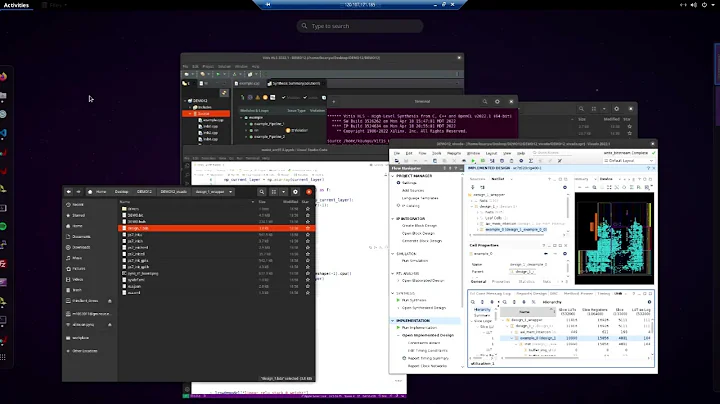Select the example_0 utilization table row
The width and height of the screenshot is (720, 404).
click(x=576, y=338)
